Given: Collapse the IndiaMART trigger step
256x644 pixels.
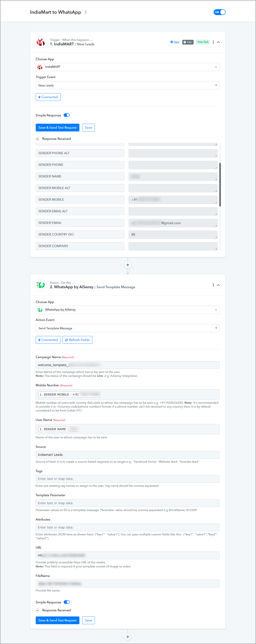Looking at the screenshot, I should (218, 42).
